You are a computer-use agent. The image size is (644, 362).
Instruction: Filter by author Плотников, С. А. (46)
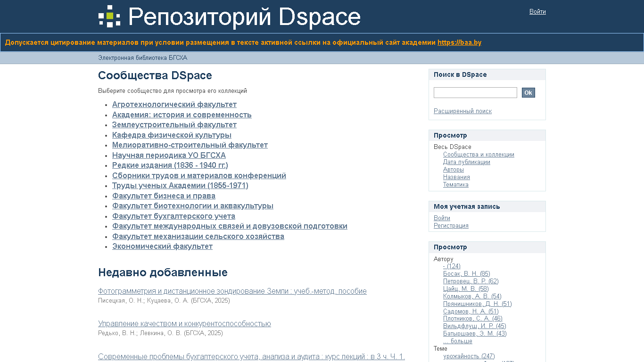pos(472,319)
